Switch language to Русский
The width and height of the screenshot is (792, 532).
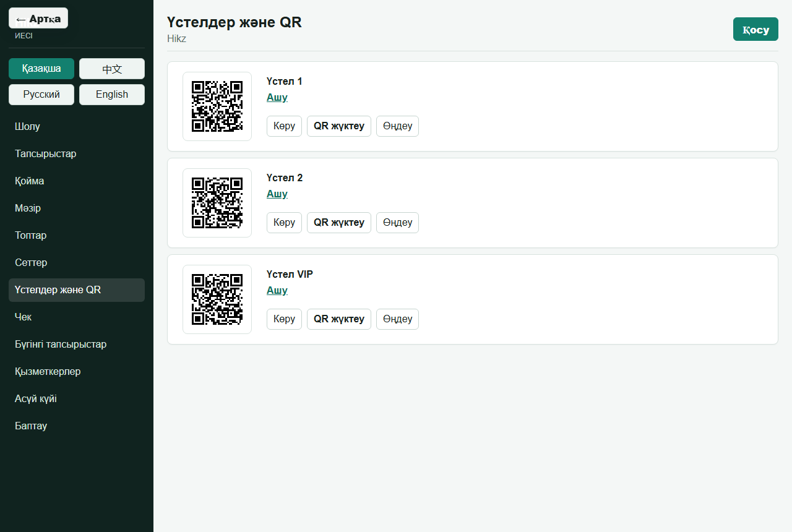tap(41, 95)
